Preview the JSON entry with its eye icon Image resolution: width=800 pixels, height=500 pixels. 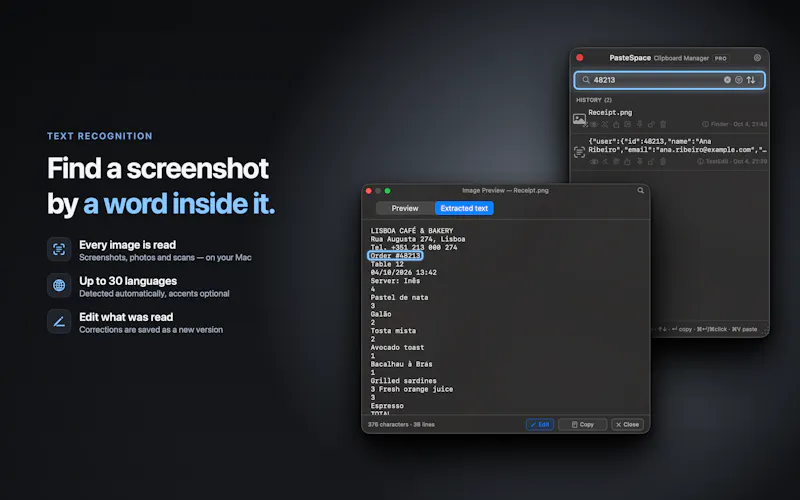coord(594,162)
